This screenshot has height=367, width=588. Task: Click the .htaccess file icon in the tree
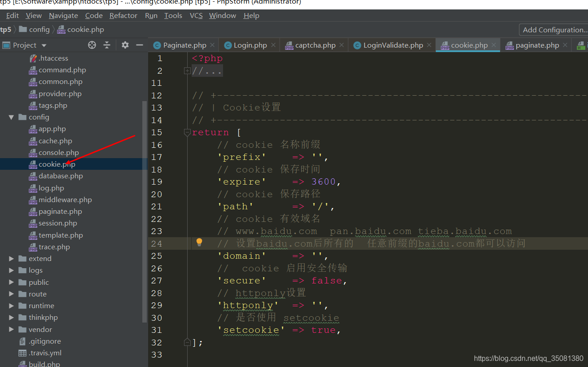34,58
